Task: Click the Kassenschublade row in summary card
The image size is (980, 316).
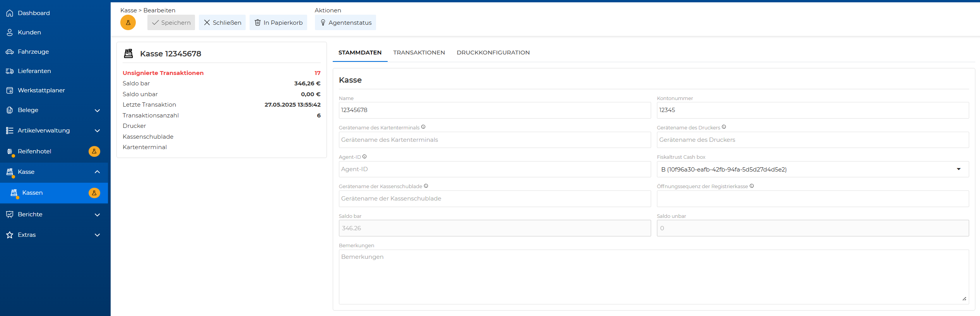Action: [222, 137]
